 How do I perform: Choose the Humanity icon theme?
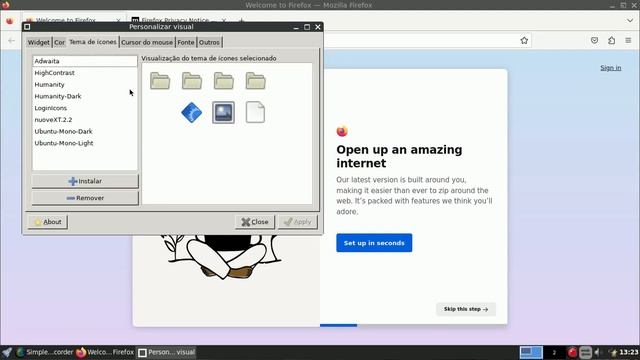tap(85, 84)
